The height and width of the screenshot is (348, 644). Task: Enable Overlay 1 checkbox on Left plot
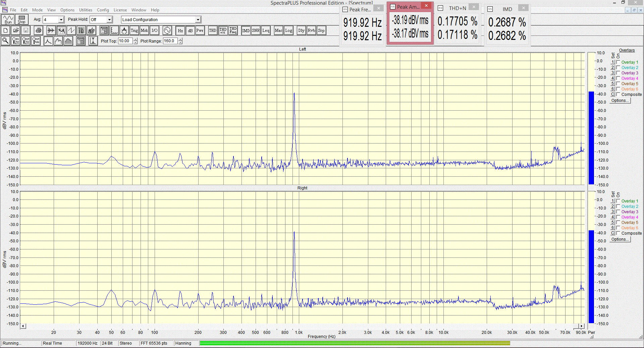pos(618,62)
